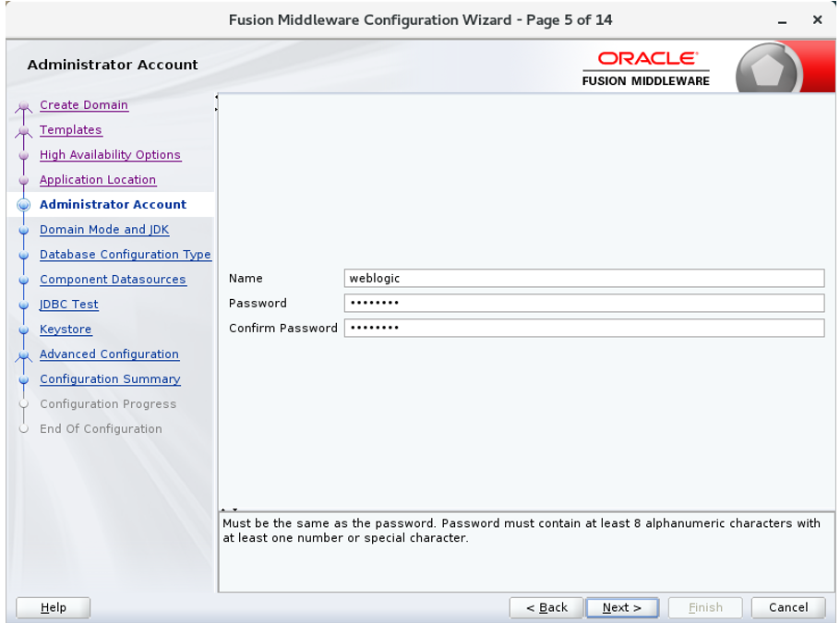Click the High Availability Options step bullet
The width and height of the screenshot is (840, 623).
[x=24, y=155]
